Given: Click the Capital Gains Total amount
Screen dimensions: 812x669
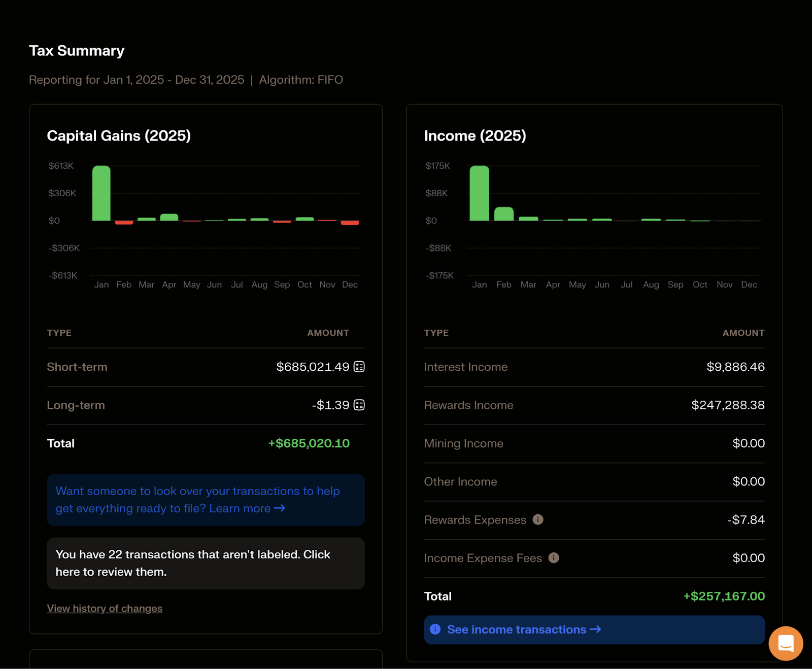Looking at the screenshot, I should click(309, 443).
